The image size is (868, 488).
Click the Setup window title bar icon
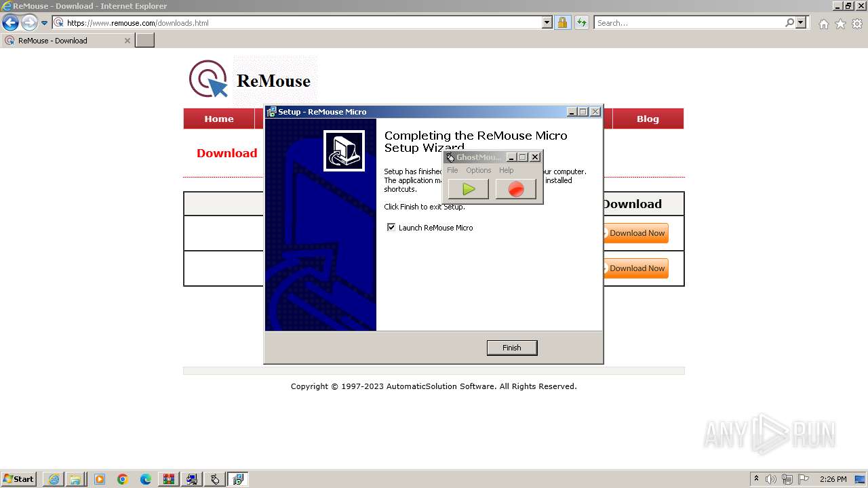(271, 112)
